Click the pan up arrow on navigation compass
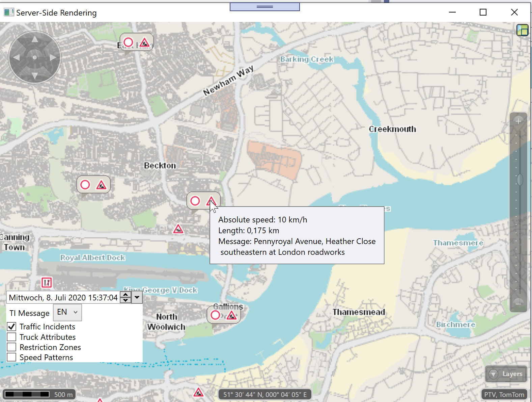The height and width of the screenshot is (402, 532). pos(34,39)
